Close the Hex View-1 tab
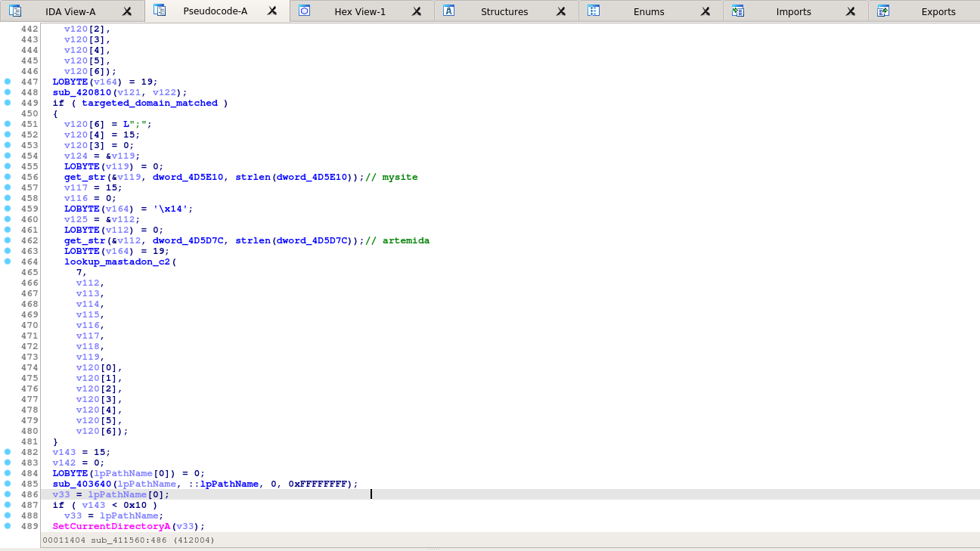 click(417, 11)
